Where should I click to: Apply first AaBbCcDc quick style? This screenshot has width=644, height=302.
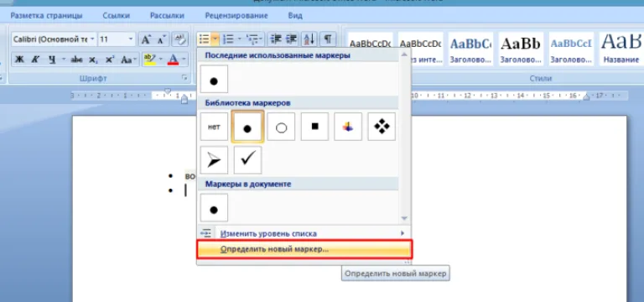(371, 49)
